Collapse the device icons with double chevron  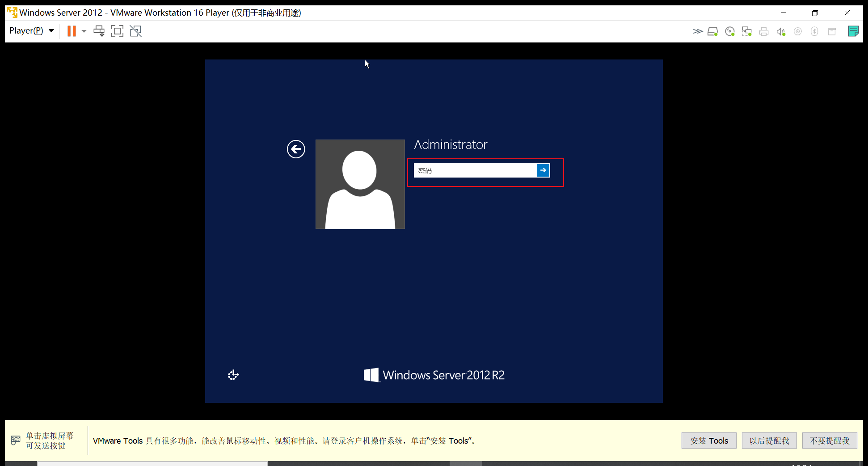(698, 31)
